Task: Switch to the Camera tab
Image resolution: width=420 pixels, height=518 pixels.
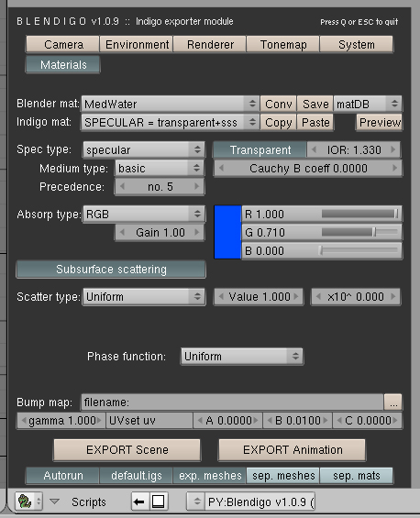Action: coord(62,45)
